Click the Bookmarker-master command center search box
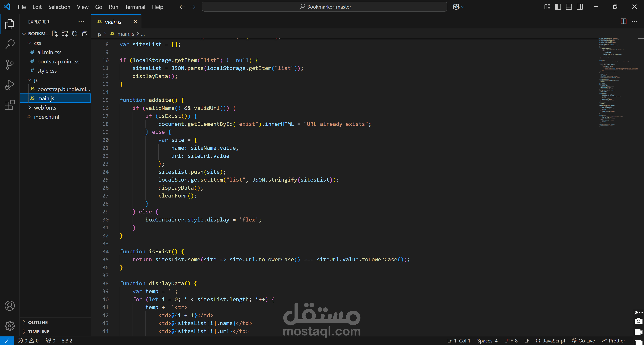The height and width of the screenshot is (345, 644). 324,7
